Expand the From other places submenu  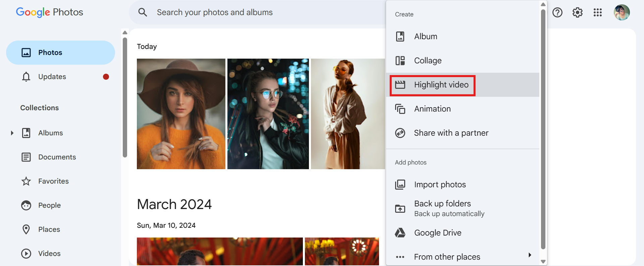point(530,255)
